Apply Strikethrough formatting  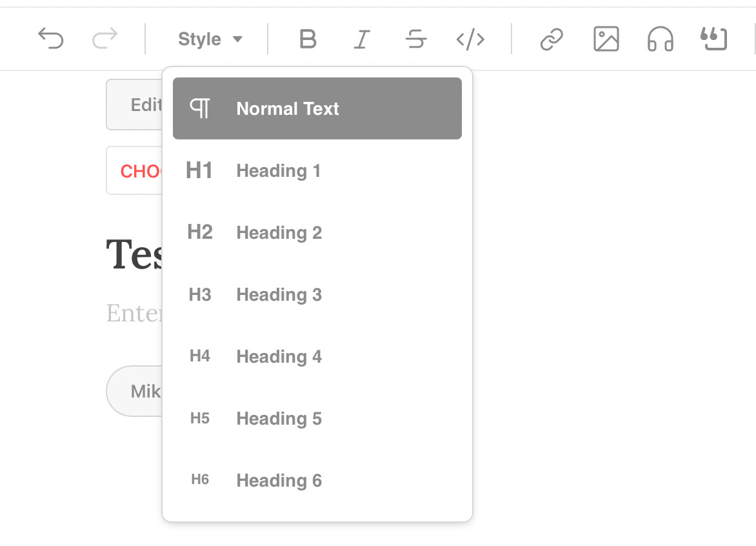416,39
